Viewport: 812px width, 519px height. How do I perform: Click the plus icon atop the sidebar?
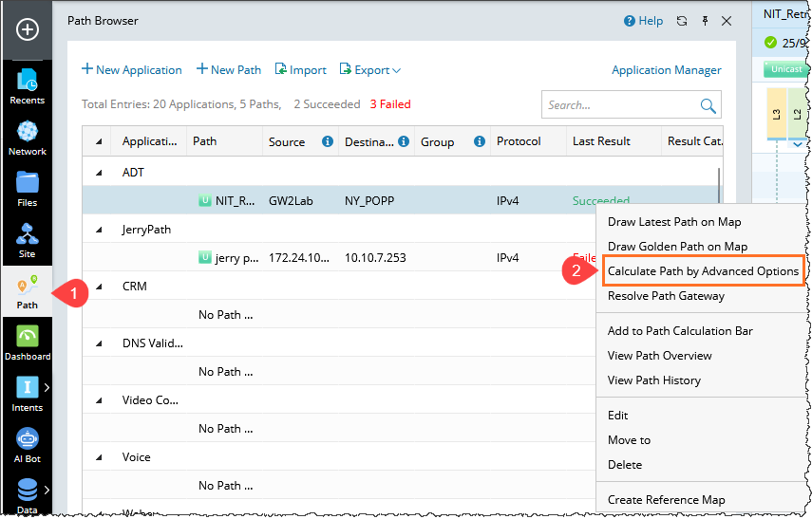(27, 29)
